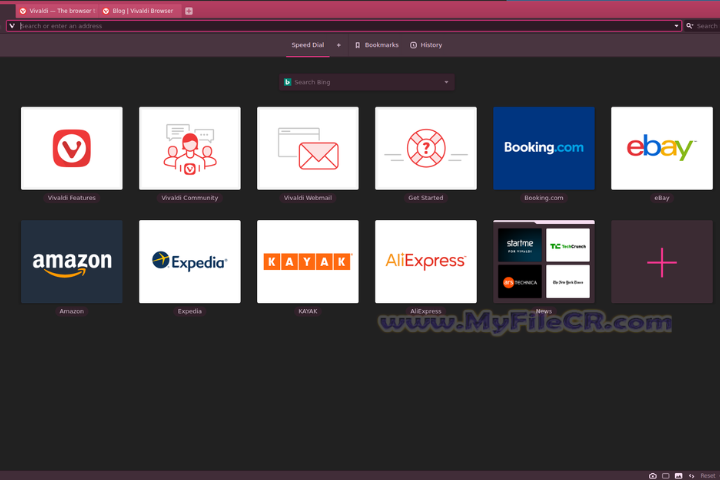
Task: Open address bar history dropdown arrow
Action: (676, 26)
